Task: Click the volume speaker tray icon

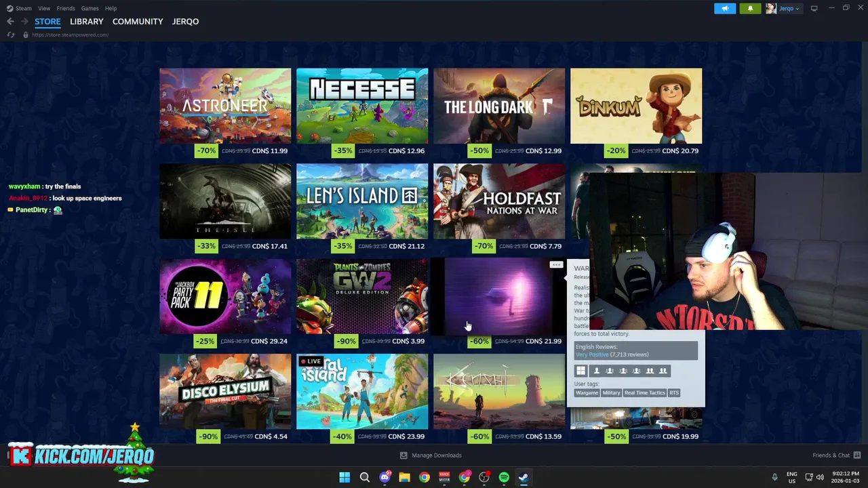Action: pos(820,477)
